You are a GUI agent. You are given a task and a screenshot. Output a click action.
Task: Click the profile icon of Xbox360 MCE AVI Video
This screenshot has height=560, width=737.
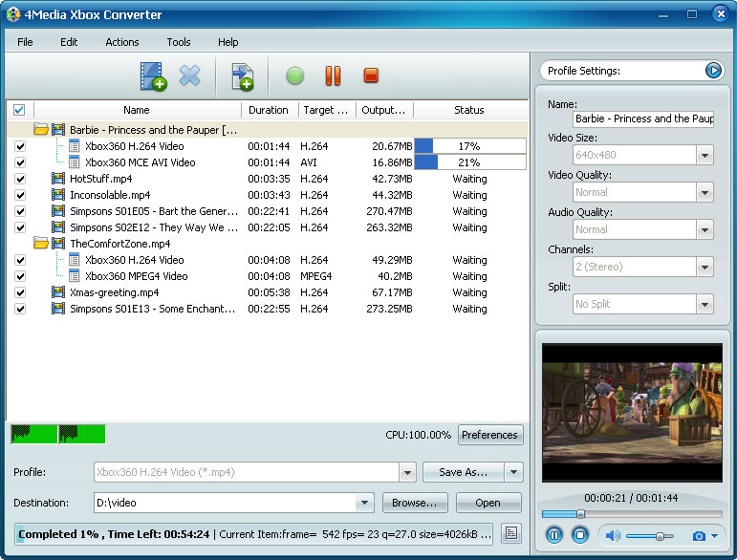point(74,162)
